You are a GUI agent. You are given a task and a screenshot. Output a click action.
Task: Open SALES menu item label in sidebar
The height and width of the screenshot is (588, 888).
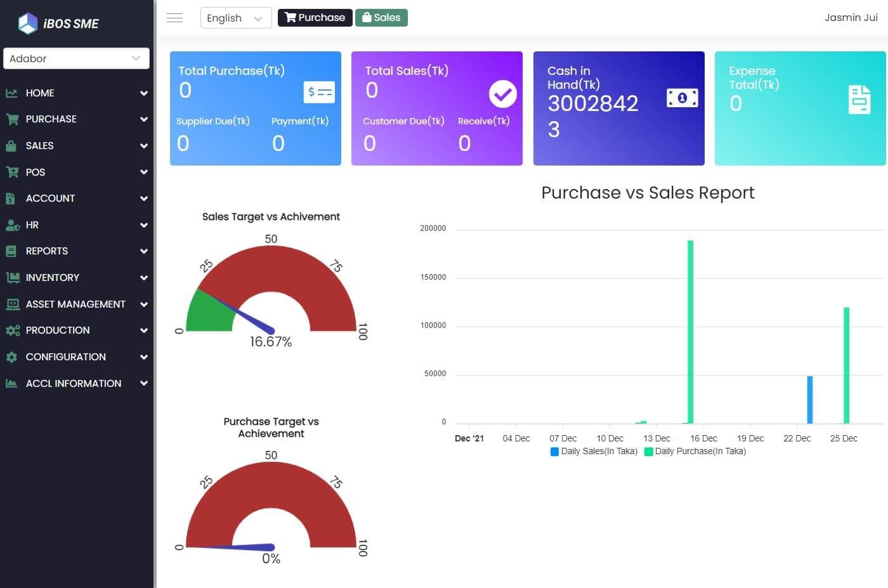39,146
